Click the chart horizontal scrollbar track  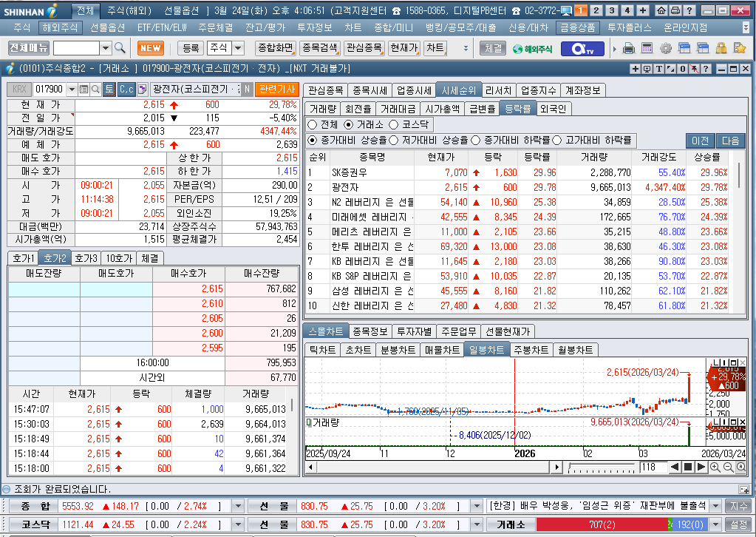(x=432, y=467)
